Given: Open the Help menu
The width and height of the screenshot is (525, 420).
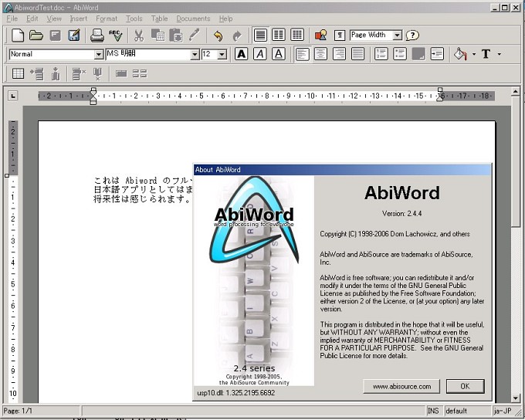Looking at the screenshot, I should [225, 19].
